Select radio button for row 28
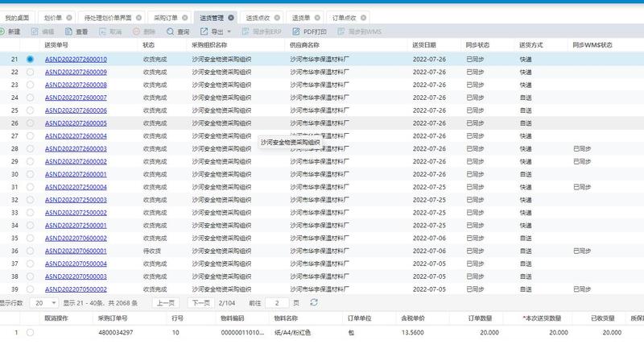The width and height of the screenshot is (644, 345). coord(30,148)
